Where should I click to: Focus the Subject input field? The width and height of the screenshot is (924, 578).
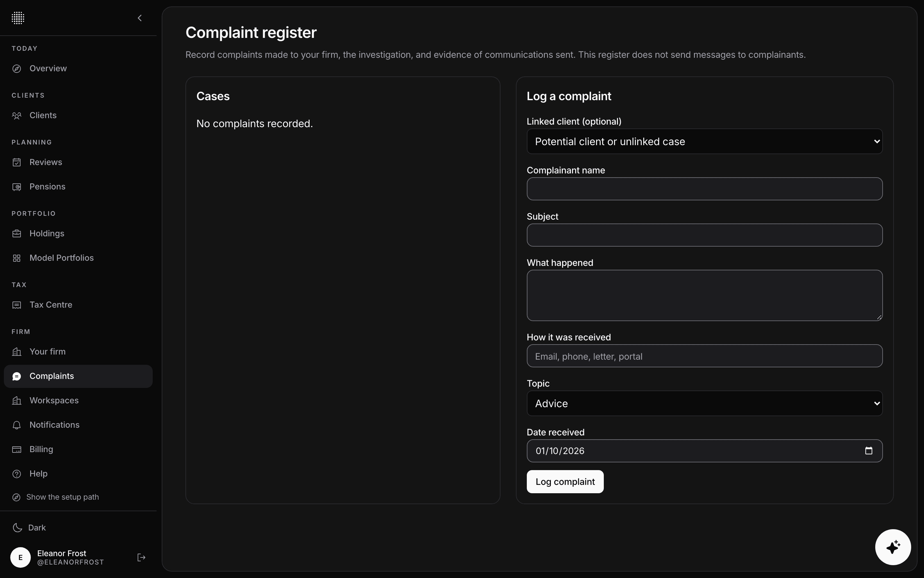tap(705, 235)
